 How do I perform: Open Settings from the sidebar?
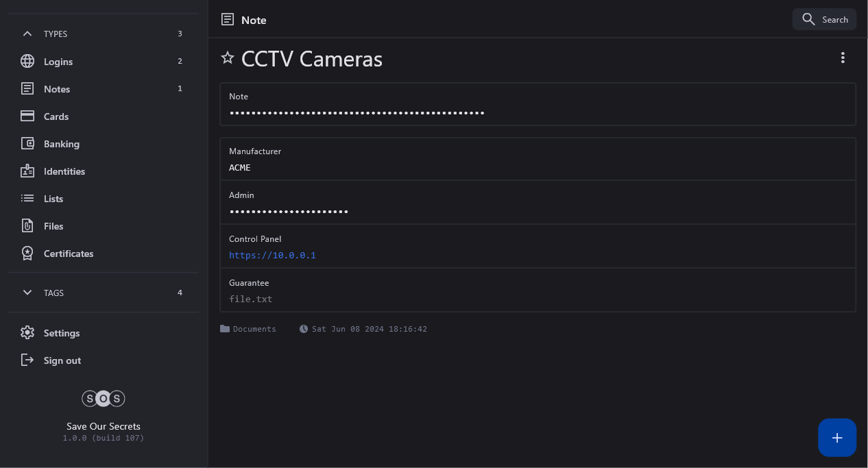(x=61, y=333)
